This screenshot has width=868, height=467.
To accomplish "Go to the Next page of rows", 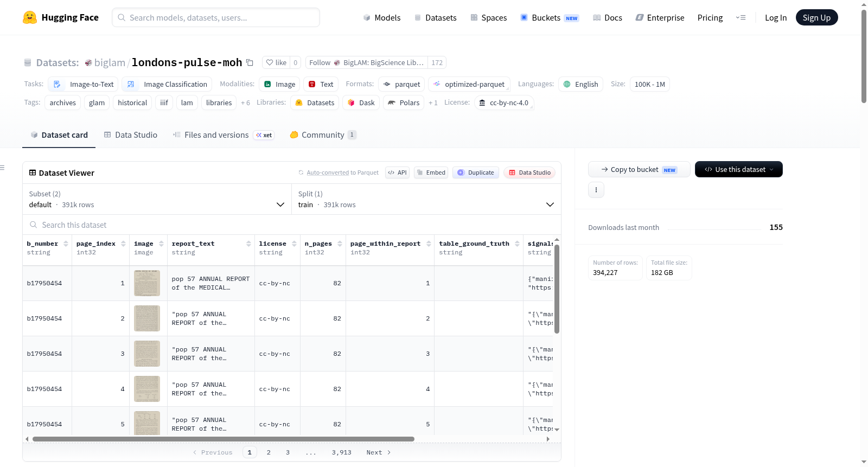I will tap(379, 452).
